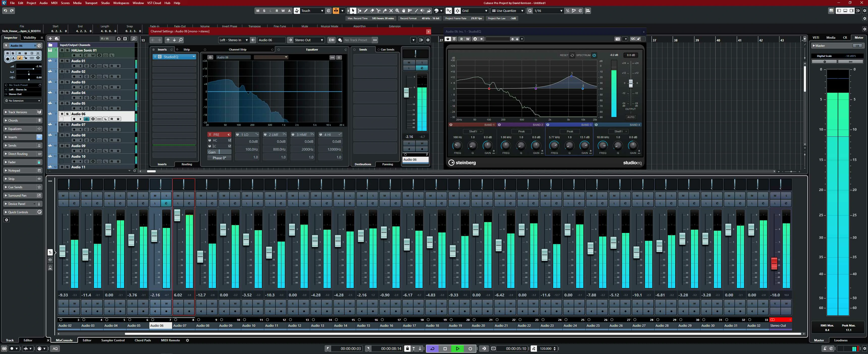
Task: Select the Play speaker tool
Action: pyautogui.click(x=422, y=11)
